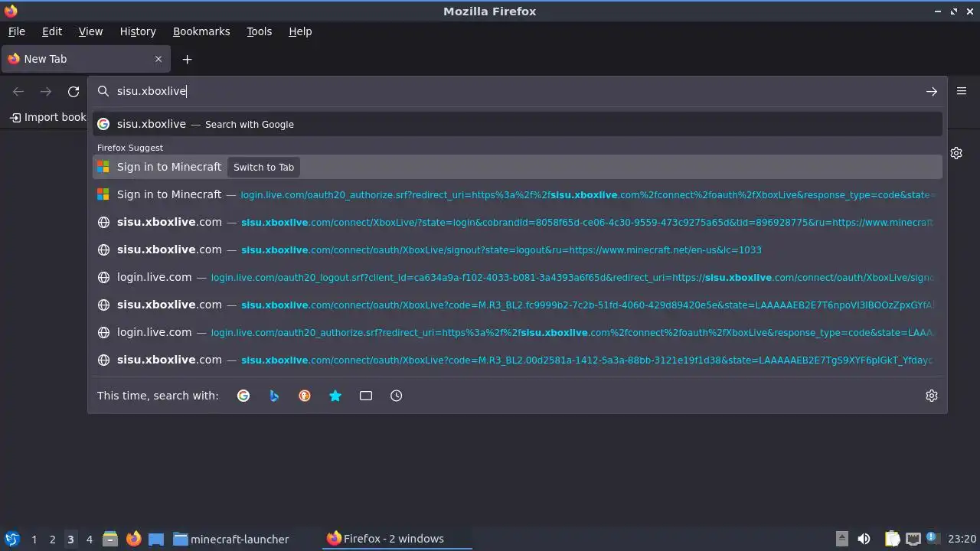Search bookmarks with the star icon

(335, 396)
